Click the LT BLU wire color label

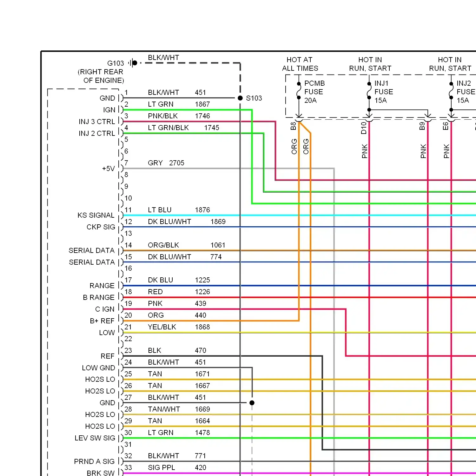pos(160,210)
